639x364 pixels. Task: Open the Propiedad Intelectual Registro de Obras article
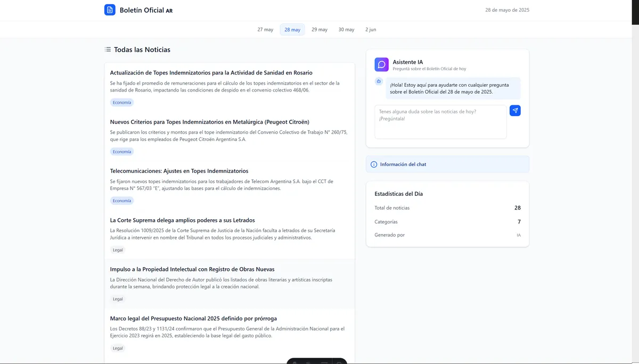pyautogui.click(x=192, y=269)
